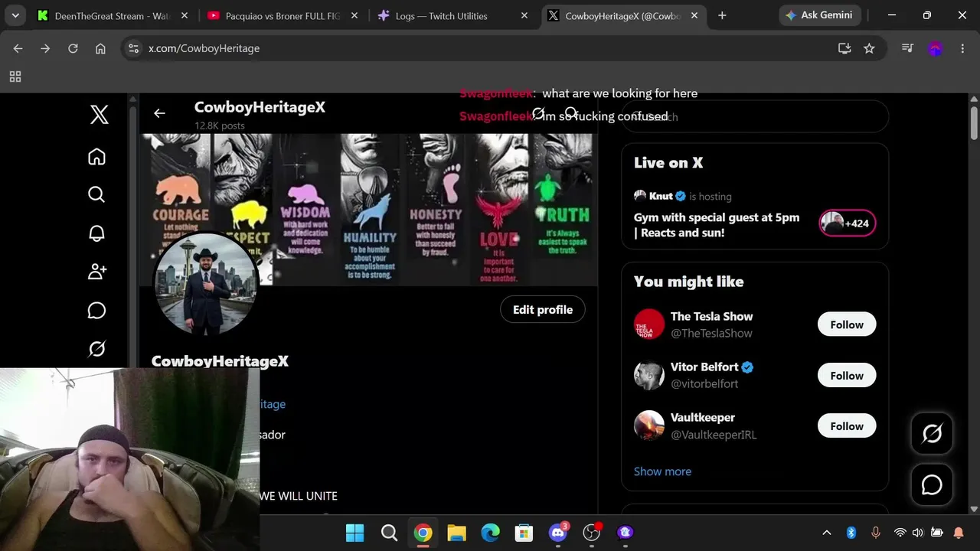Open the profile banner image
Screen dimensions: 980x551
(x=368, y=209)
